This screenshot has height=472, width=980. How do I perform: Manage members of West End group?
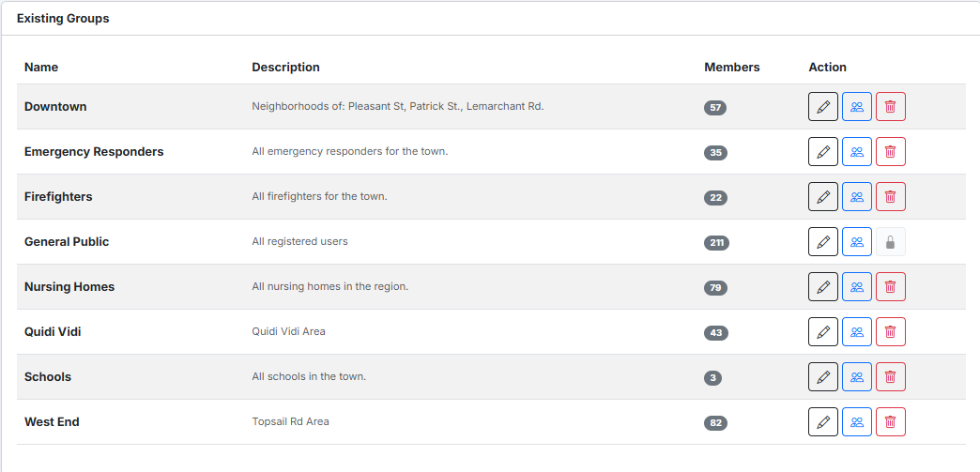pyautogui.click(x=857, y=422)
